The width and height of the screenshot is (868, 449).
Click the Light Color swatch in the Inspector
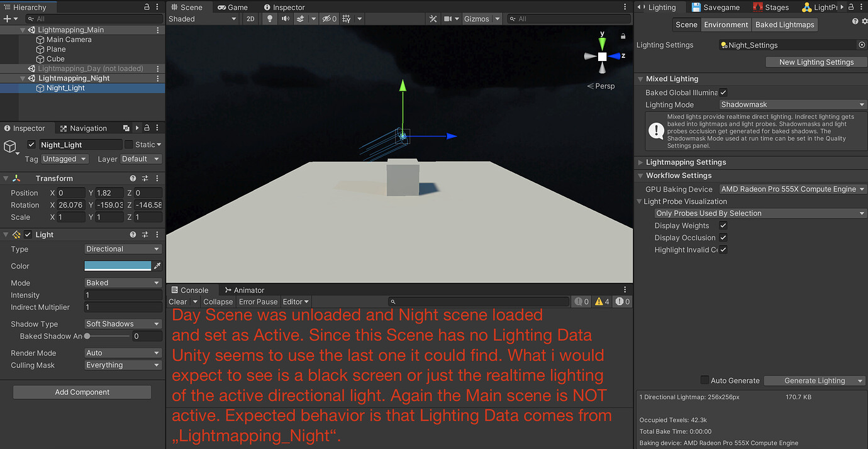click(x=117, y=266)
